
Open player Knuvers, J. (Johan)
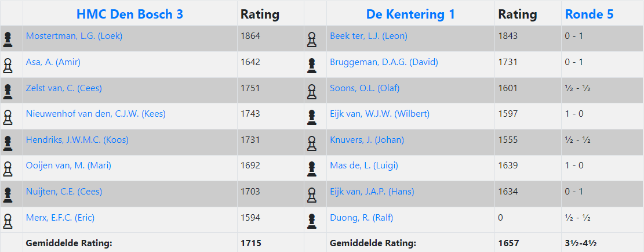367,140
